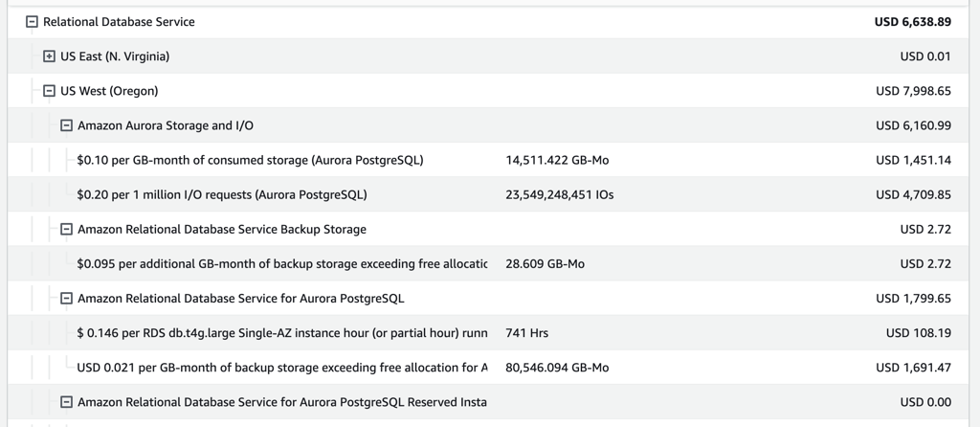Click the db.t4g.large Single-AZ instance hour line
This screenshot has height=427, width=980.
(x=282, y=333)
